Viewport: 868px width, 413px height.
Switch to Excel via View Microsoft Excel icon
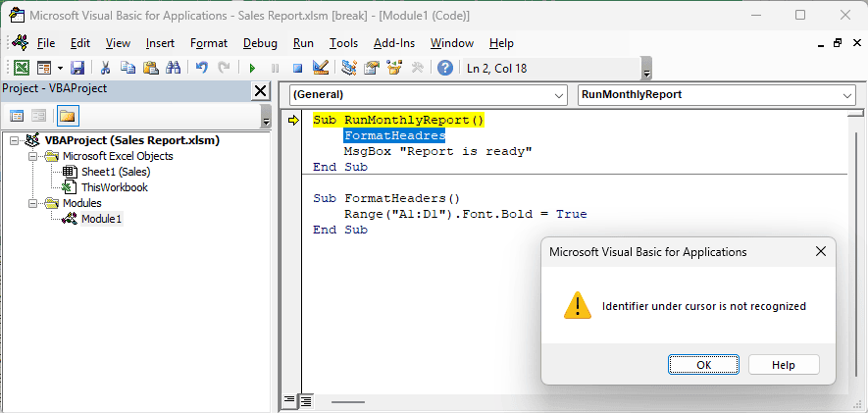click(x=21, y=68)
